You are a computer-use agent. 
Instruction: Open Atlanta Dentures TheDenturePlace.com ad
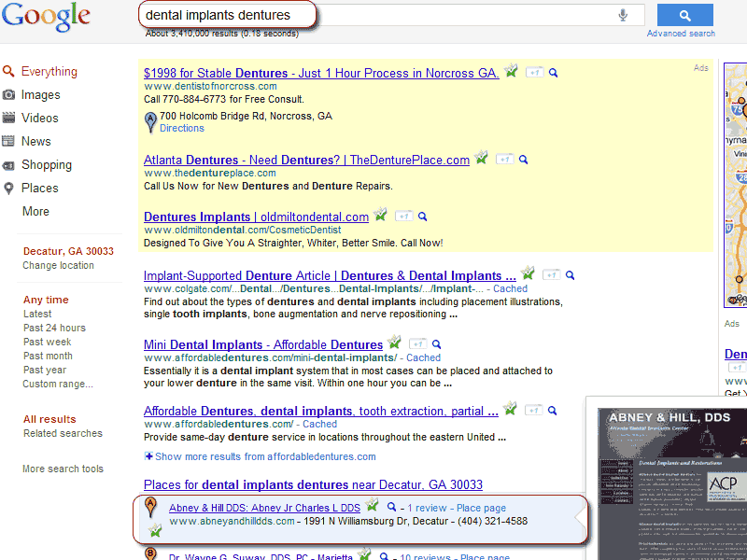(306, 160)
